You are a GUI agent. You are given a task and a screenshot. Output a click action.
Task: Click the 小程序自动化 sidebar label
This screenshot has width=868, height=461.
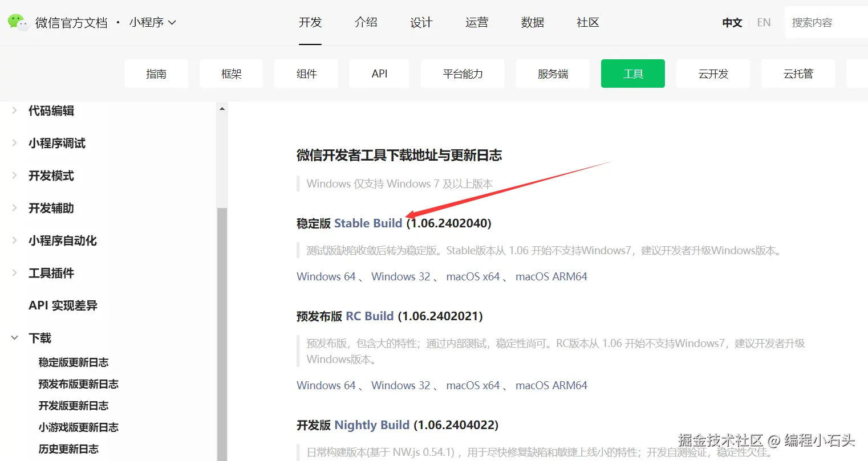point(63,240)
